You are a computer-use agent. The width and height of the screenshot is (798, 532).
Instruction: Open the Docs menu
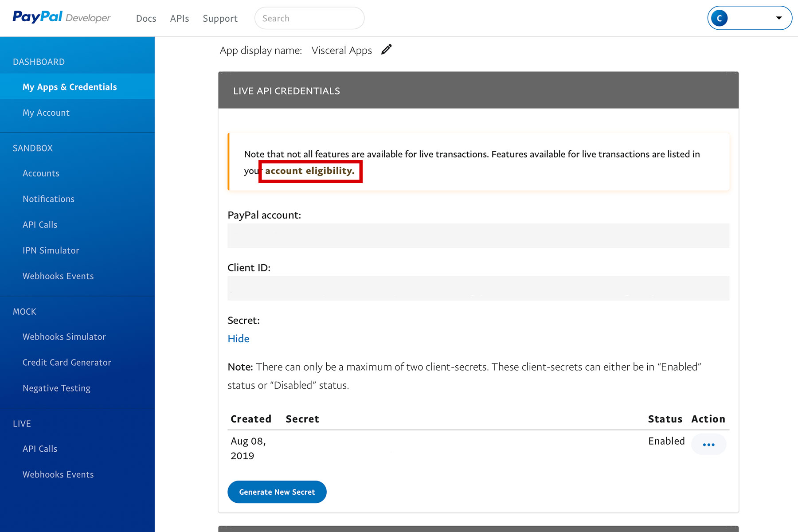[146, 19]
